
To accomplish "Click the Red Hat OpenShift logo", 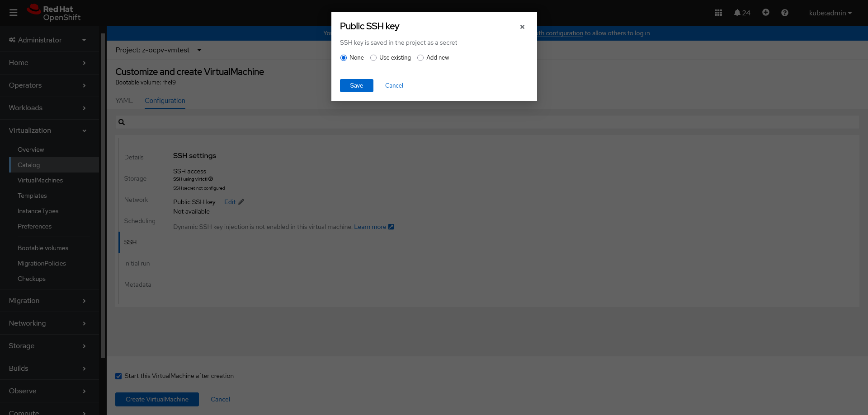I will [53, 13].
